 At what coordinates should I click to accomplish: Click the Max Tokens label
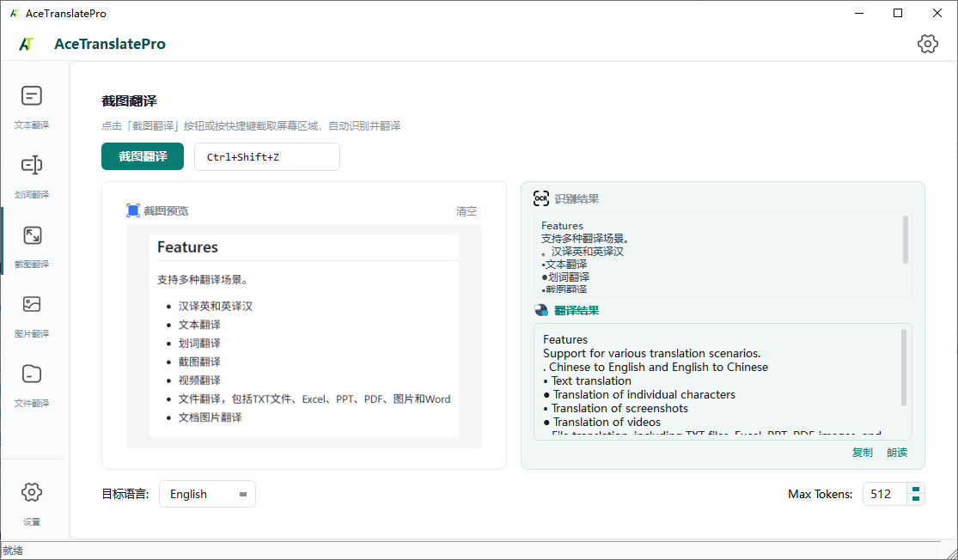(x=820, y=494)
